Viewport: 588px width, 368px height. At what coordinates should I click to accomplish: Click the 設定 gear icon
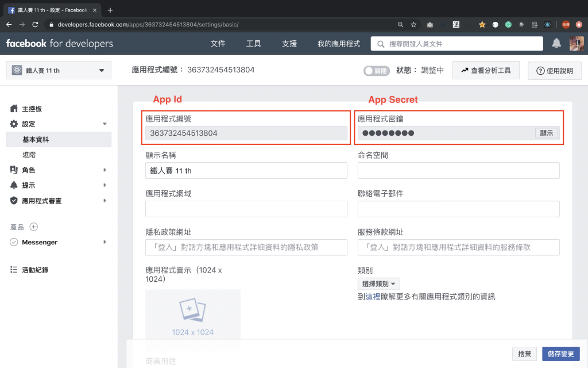(14, 124)
